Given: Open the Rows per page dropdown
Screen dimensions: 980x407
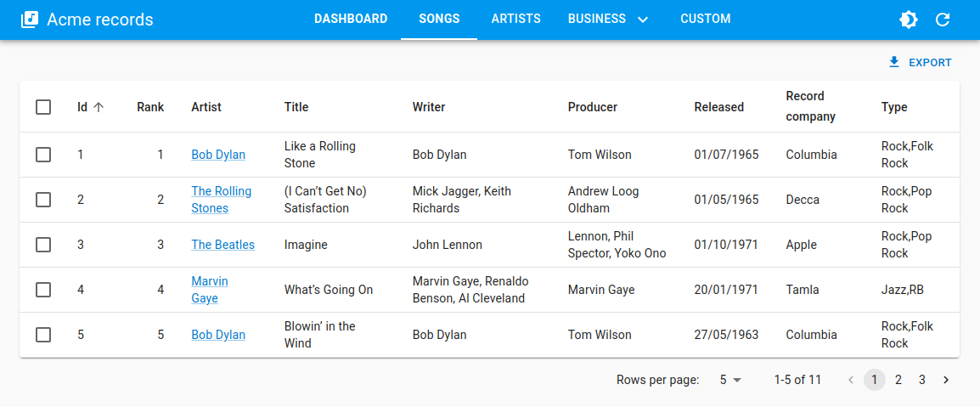Looking at the screenshot, I should pos(730,380).
